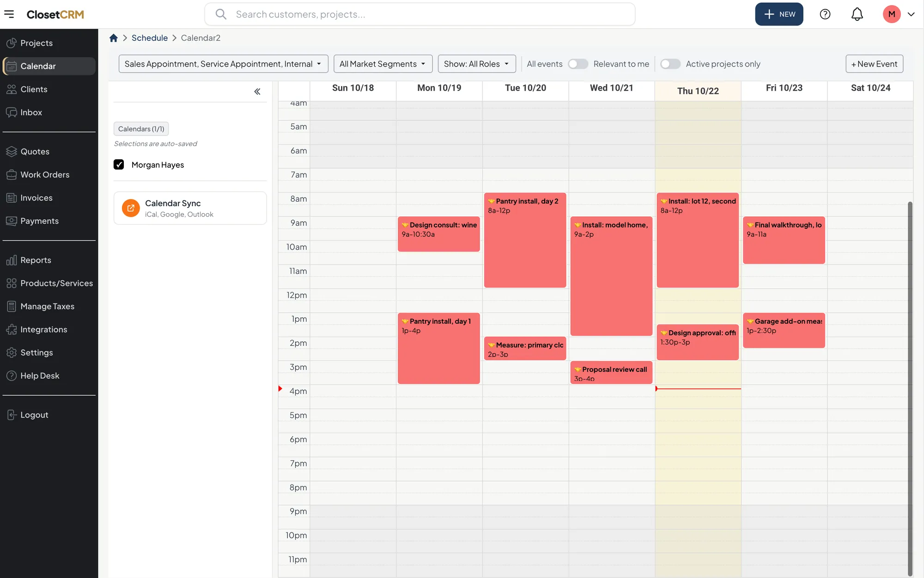Select Calendar in the sidebar
Screen dimensions: 924x578
(49, 66)
